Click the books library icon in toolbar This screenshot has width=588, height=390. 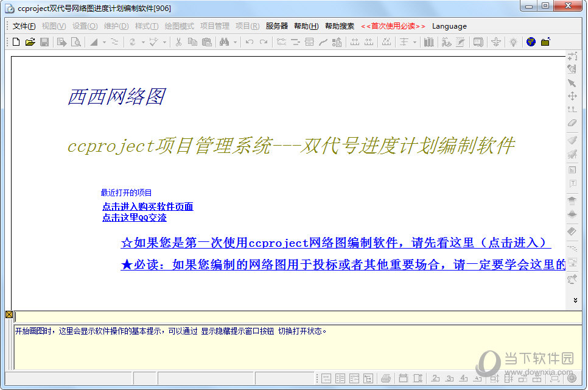coord(429,42)
